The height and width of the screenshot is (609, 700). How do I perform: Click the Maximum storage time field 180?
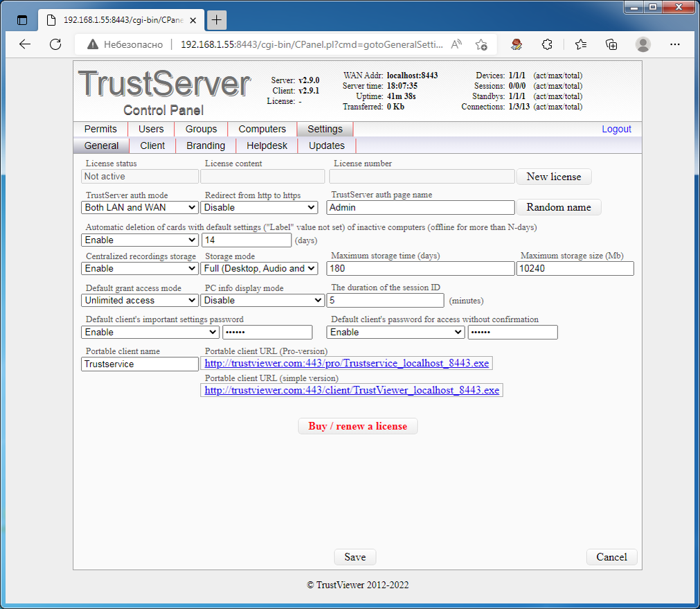pos(420,269)
